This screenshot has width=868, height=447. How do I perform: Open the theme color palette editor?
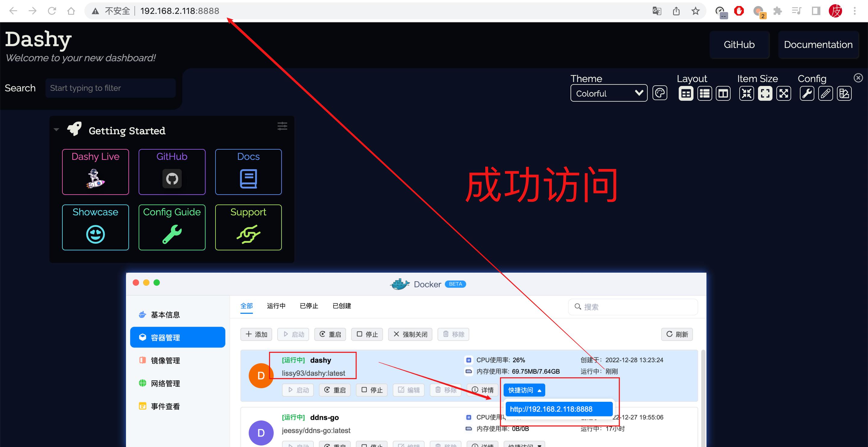coord(660,93)
